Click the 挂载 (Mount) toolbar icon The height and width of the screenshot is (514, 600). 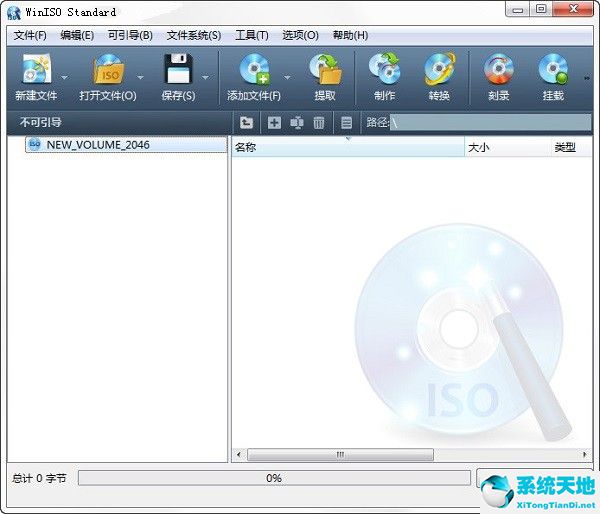click(x=552, y=70)
